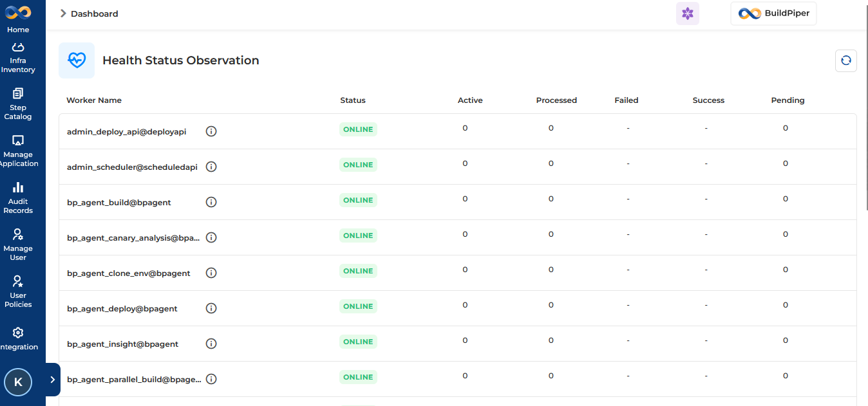Viewport: 868px width, 406px height.
Task: Click the purple flower icon in header
Action: click(x=687, y=13)
